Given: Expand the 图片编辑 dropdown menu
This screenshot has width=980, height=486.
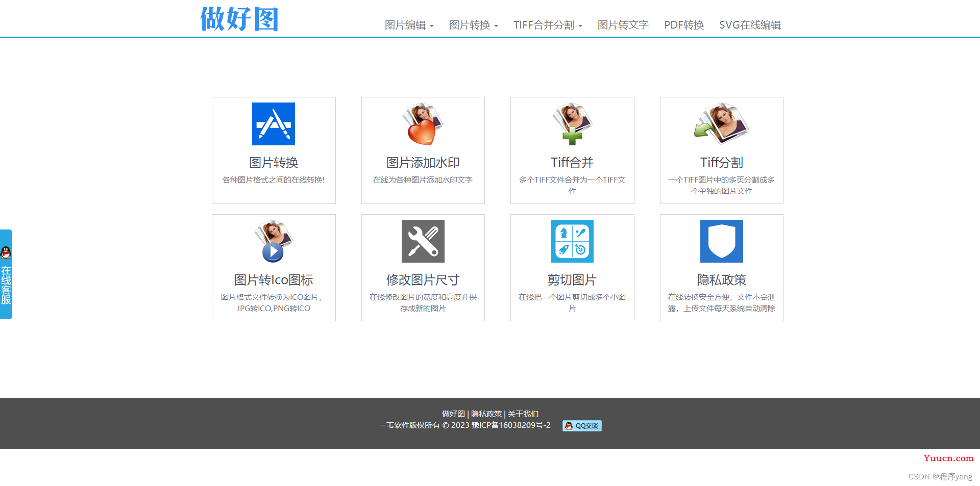Looking at the screenshot, I should click(409, 25).
